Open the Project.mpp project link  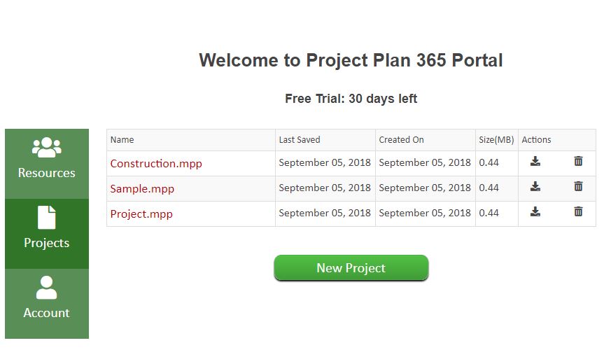pyautogui.click(x=141, y=213)
